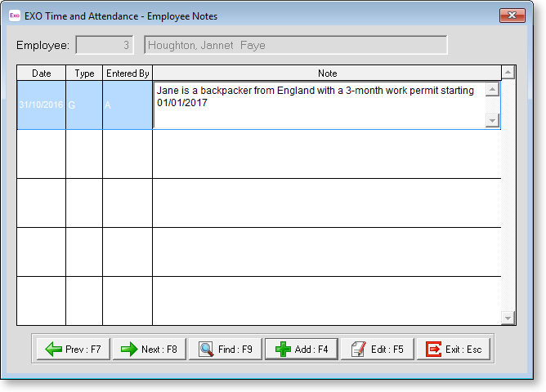This screenshot has height=392, width=546.
Task: Click the Employee number field
Action: pos(105,46)
